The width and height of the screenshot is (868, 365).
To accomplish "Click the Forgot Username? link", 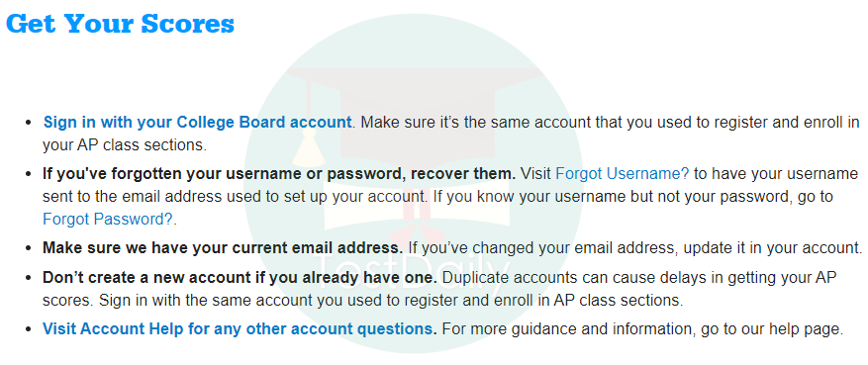I will (623, 174).
